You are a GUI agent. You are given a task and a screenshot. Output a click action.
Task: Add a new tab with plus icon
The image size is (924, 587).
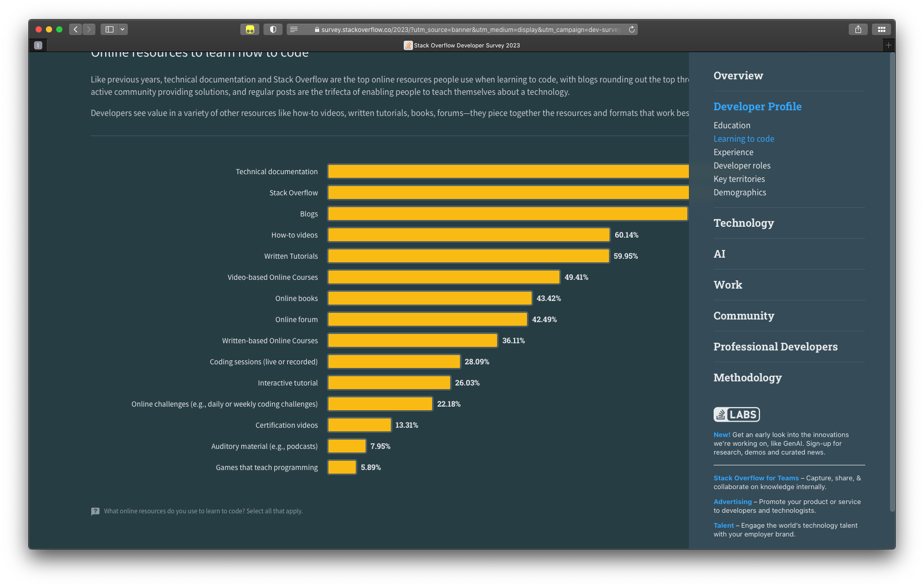(x=888, y=45)
